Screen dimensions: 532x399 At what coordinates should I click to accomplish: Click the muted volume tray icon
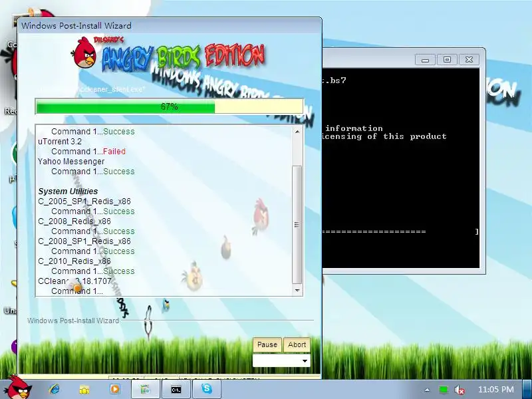(x=459, y=390)
